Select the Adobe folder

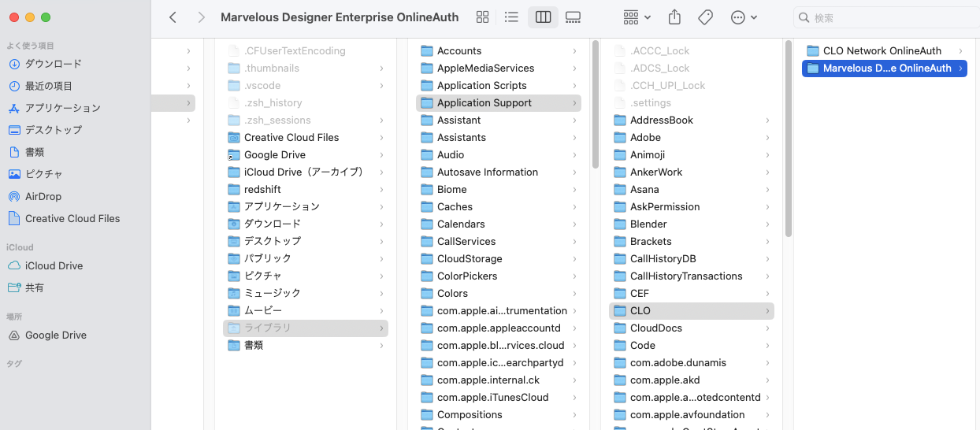coord(692,137)
